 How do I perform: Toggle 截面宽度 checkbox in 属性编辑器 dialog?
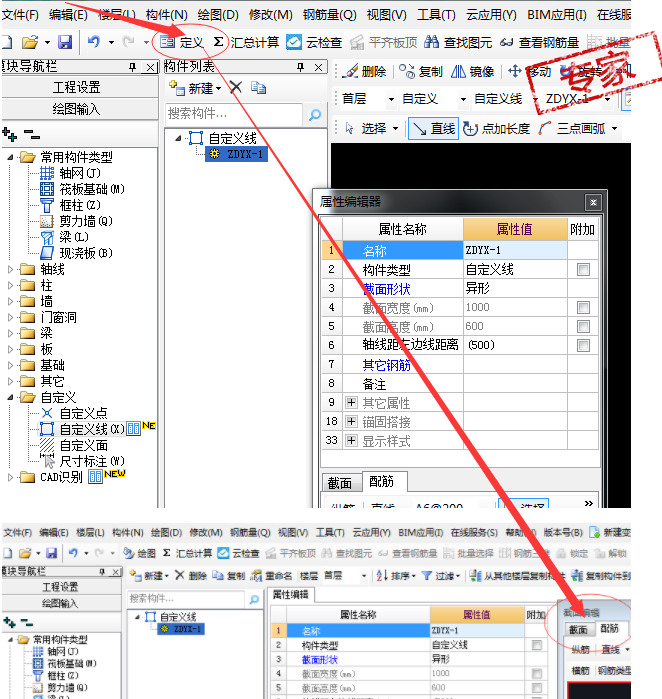[x=583, y=307]
